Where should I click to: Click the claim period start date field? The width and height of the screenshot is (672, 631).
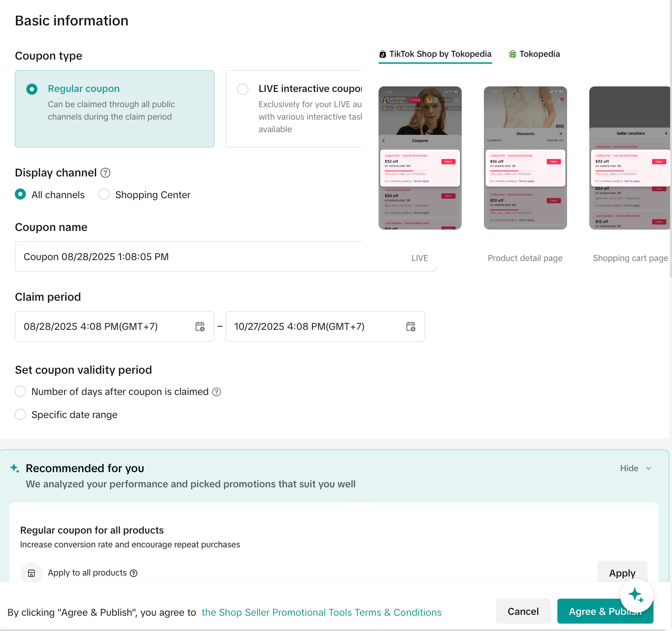tap(115, 327)
